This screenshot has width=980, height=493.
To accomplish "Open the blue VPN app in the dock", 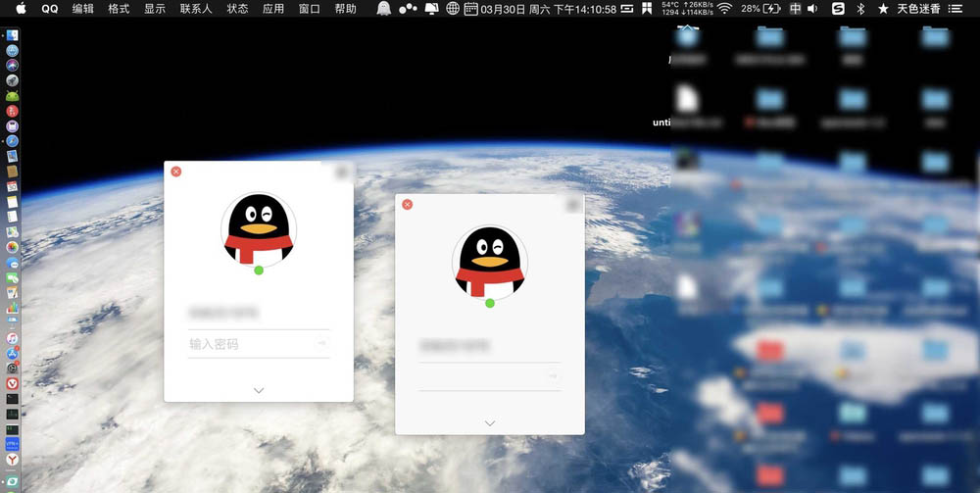I will 12,444.
